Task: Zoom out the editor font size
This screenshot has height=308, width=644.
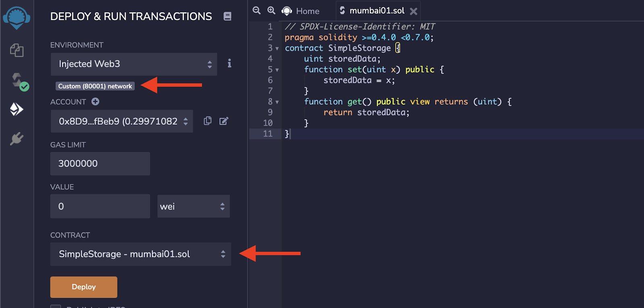Action: coord(256,10)
